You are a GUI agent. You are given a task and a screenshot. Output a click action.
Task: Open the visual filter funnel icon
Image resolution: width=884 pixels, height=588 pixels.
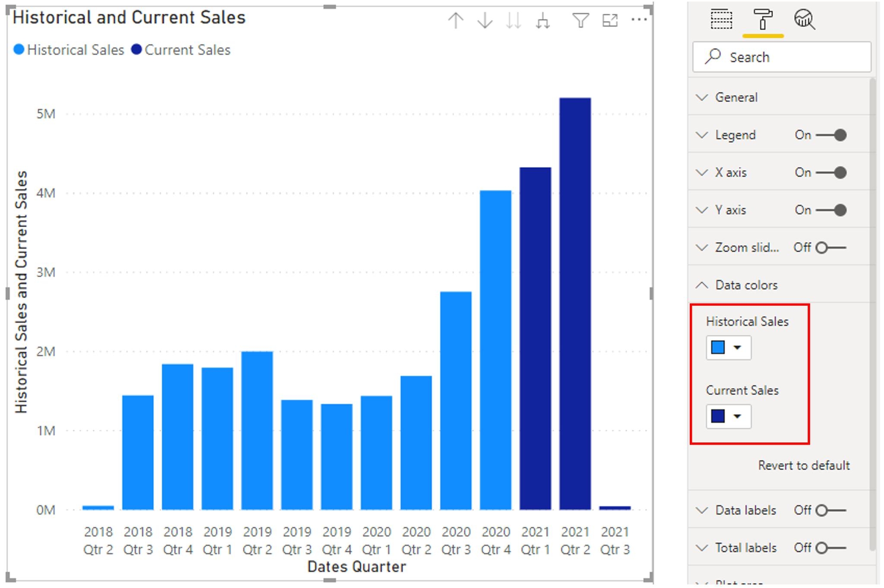tap(581, 20)
